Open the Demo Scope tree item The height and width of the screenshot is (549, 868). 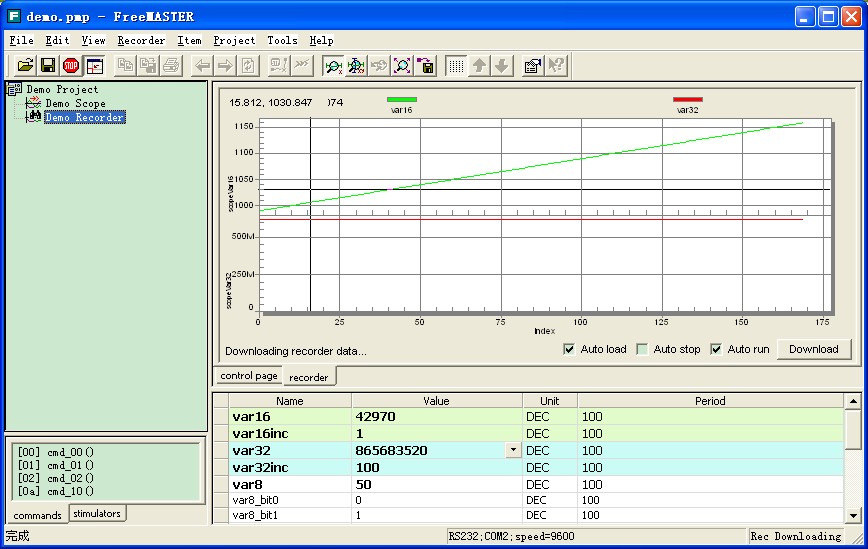point(74,103)
